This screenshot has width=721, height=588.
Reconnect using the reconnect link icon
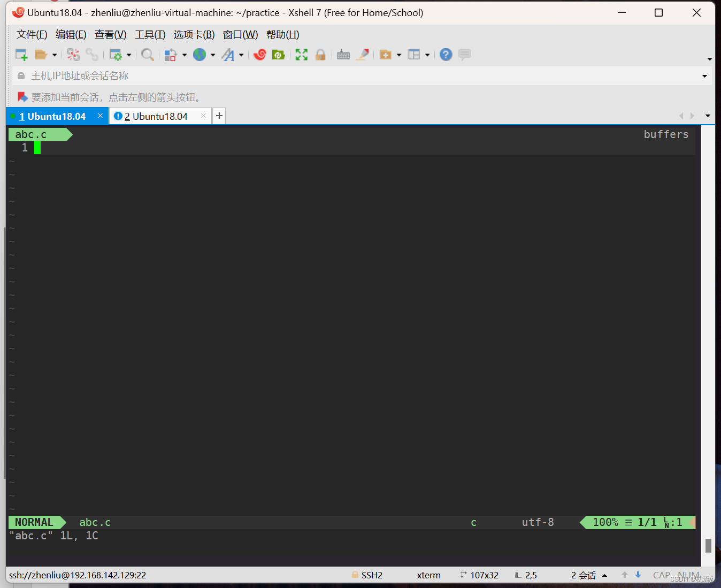tap(92, 54)
